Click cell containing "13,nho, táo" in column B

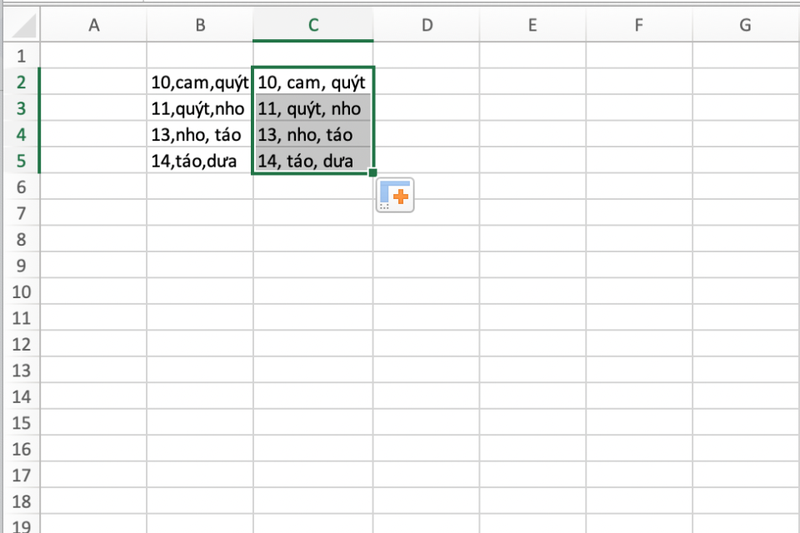(200, 134)
